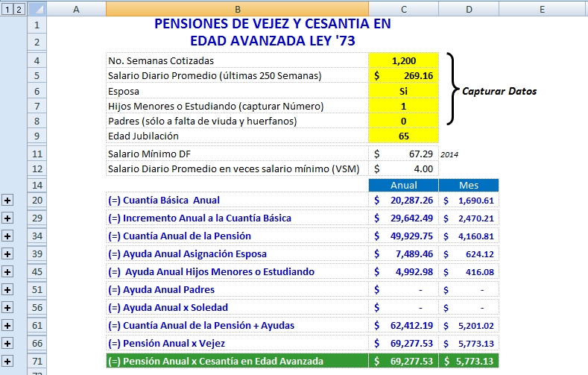Click '(=) Ayuda Anual Padres' label
The image size is (588, 375).
(161, 290)
